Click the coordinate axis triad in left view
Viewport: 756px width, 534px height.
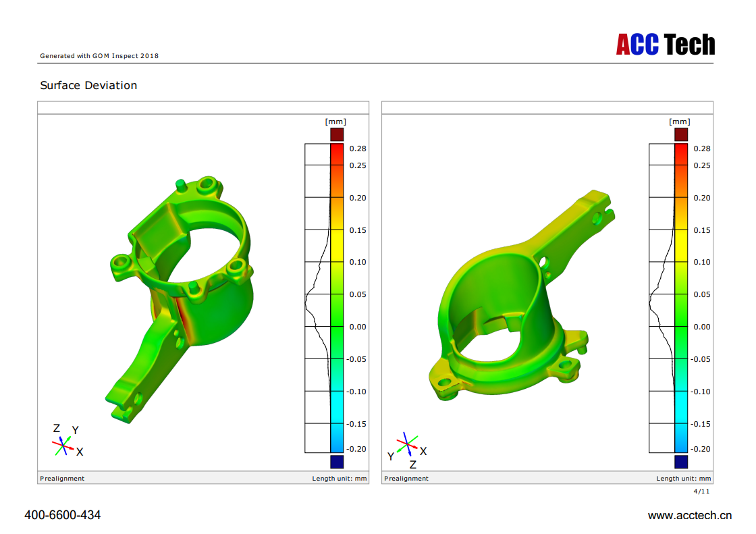click(x=63, y=444)
